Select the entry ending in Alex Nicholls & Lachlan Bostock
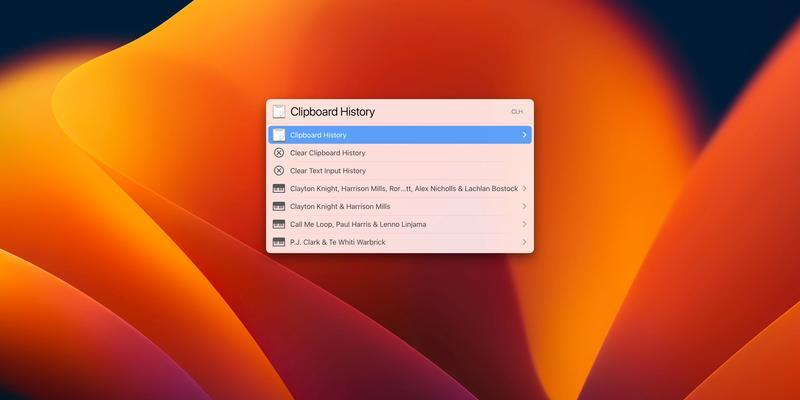Screen dimensions: 800x400 click(400, 188)
